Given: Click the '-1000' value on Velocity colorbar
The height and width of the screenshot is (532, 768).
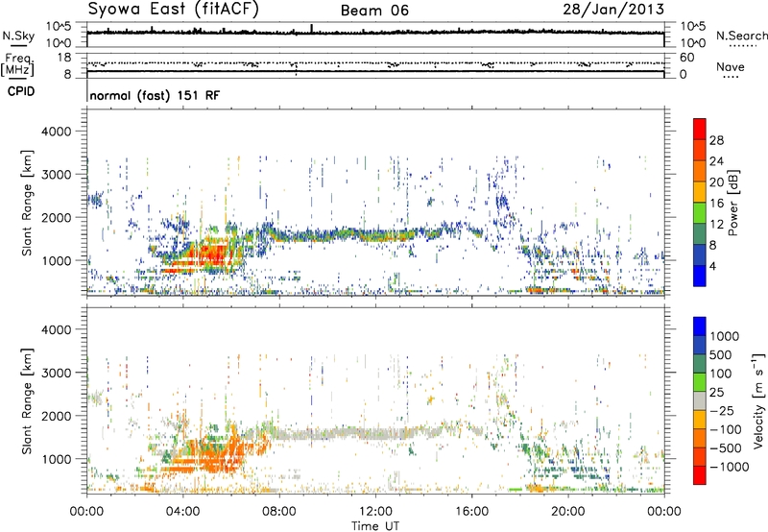Looking at the screenshot, I should click(x=729, y=467).
